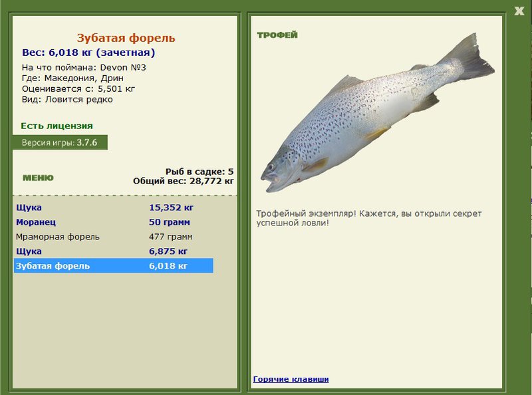Screen dimensions: 532x395
Task: Select the Щука 15,352 кг row
Action: (x=113, y=207)
